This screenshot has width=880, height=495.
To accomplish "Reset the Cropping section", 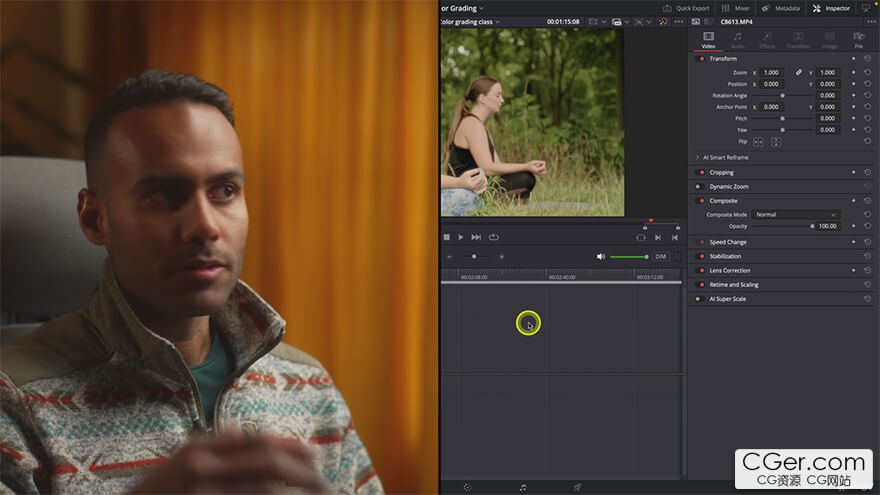I will (x=868, y=172).
